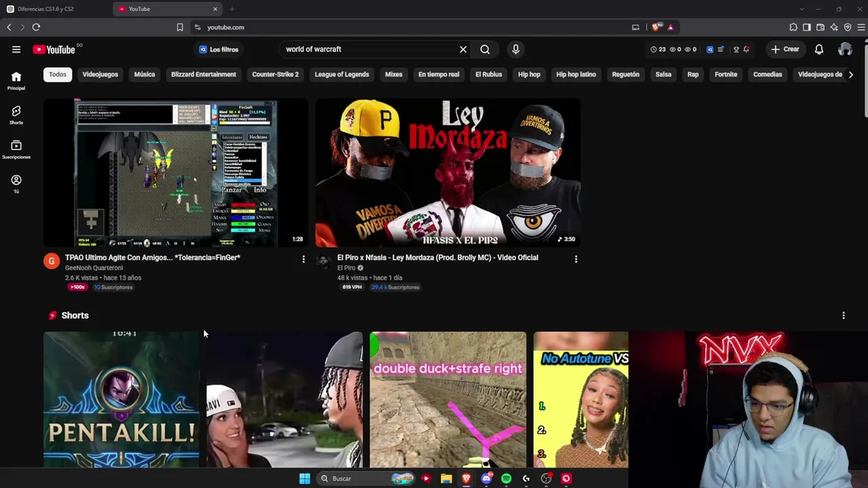Open the Tú section in sidebar
This screenshot has height=488, width=868.
(x=16, y=184)
